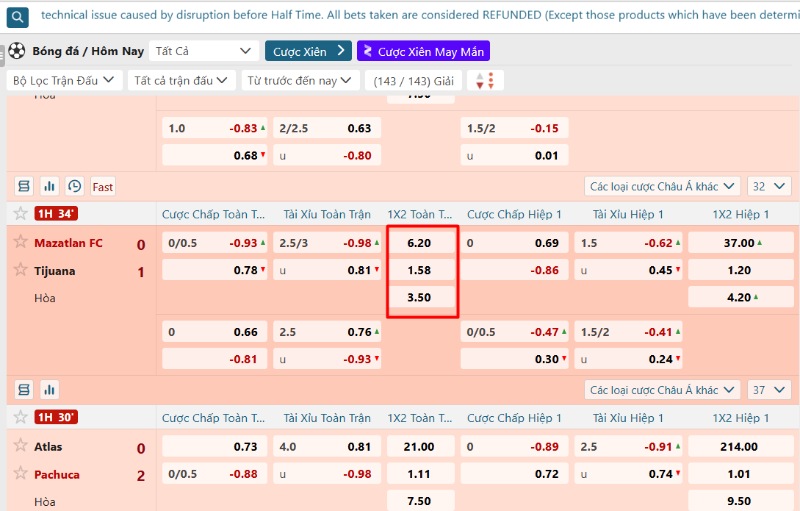Favorite the Mazatlan FC team star

[20, 243]
